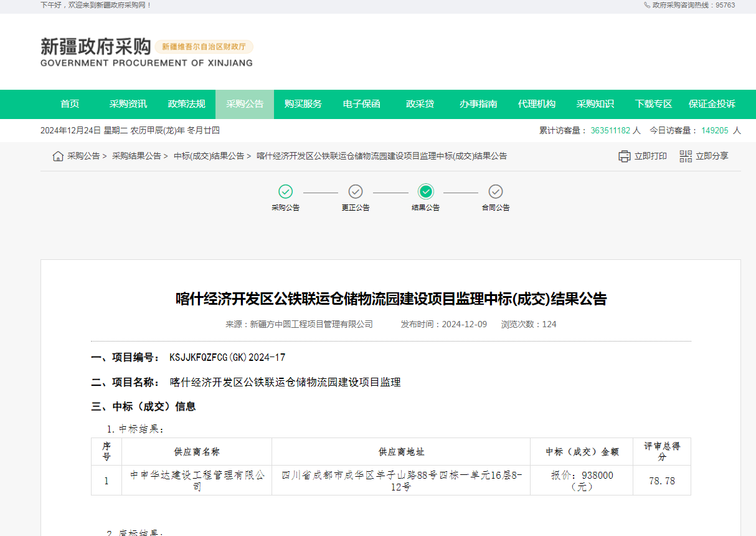Select the 合同公告 step circle

point(496,191)
